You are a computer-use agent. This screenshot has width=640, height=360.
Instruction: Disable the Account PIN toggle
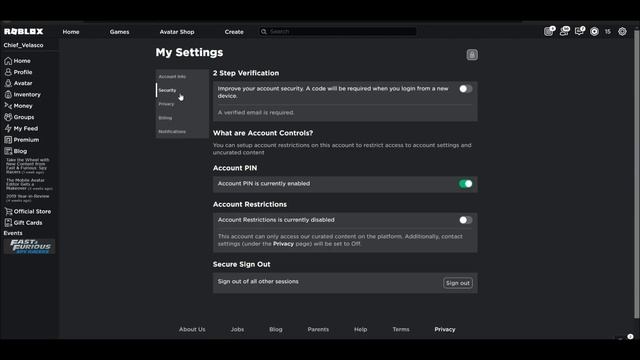pos(465,184)
